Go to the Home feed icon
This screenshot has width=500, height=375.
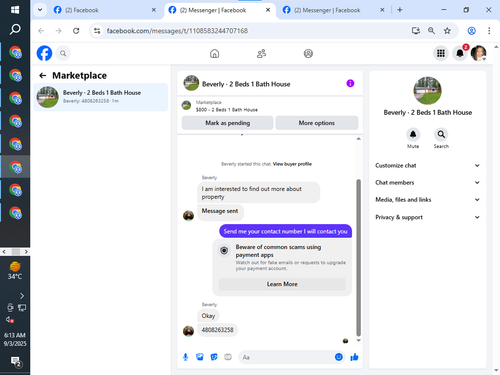pos(214,53)
